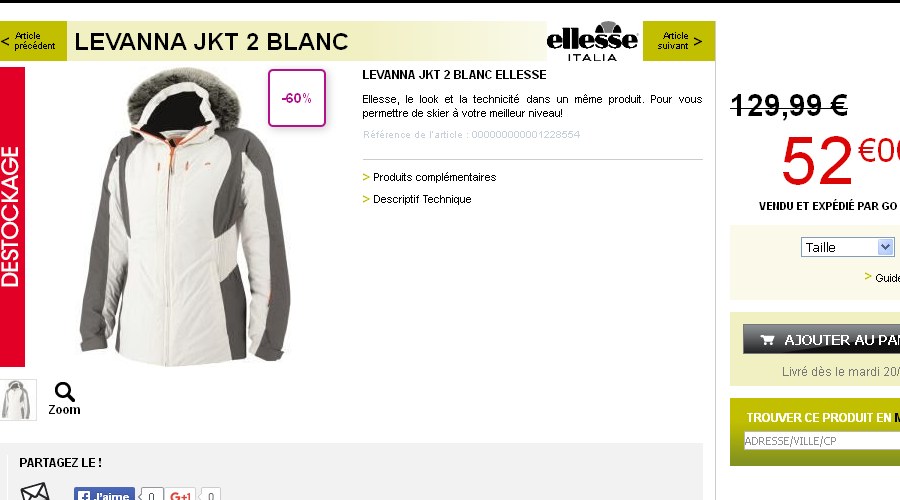Click the Adresse/Ville/CP input field
Image resolution: width=900 pixels, height=500 pixels.
tap(822, 441)
